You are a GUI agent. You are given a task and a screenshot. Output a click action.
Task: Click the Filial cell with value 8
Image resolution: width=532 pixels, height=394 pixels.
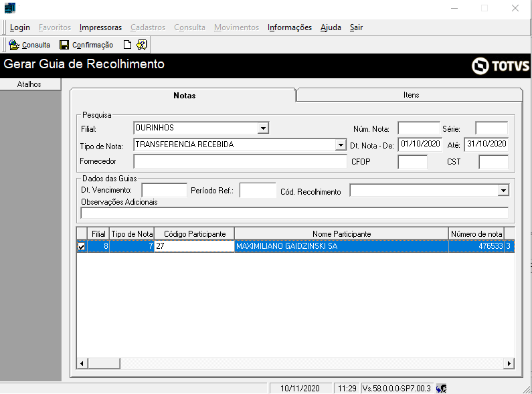[98, 246]
